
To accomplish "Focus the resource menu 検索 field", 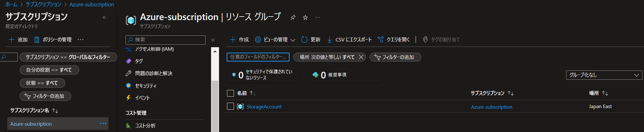I will tap(166, 40).
